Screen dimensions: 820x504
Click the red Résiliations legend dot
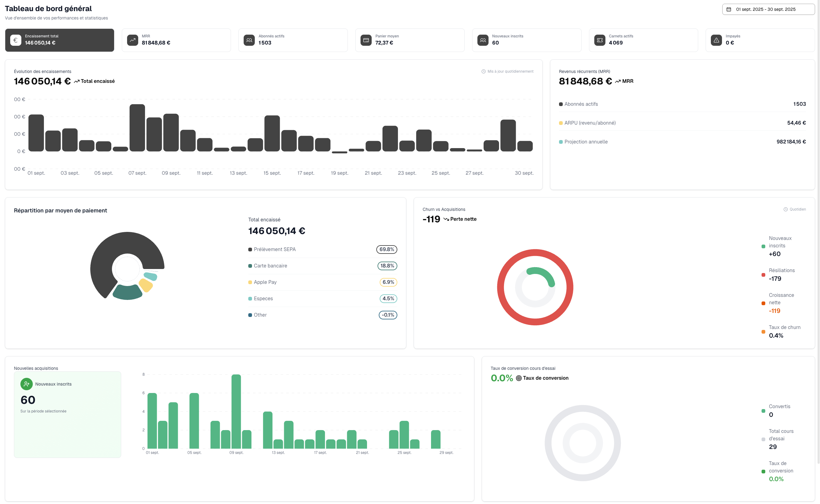pos(763,275)
